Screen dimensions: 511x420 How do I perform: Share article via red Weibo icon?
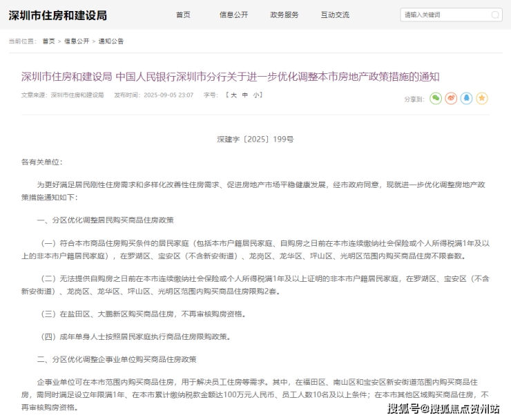pos(451,99)
